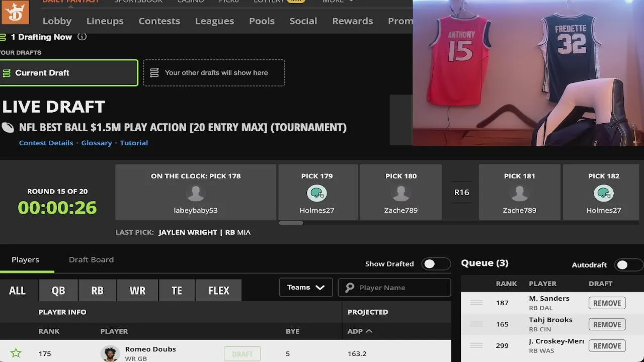This screenshot has width=644, height=362.
Task: Remove J. Croskey-Merritt from queue
Action: (x=607, y=346)
